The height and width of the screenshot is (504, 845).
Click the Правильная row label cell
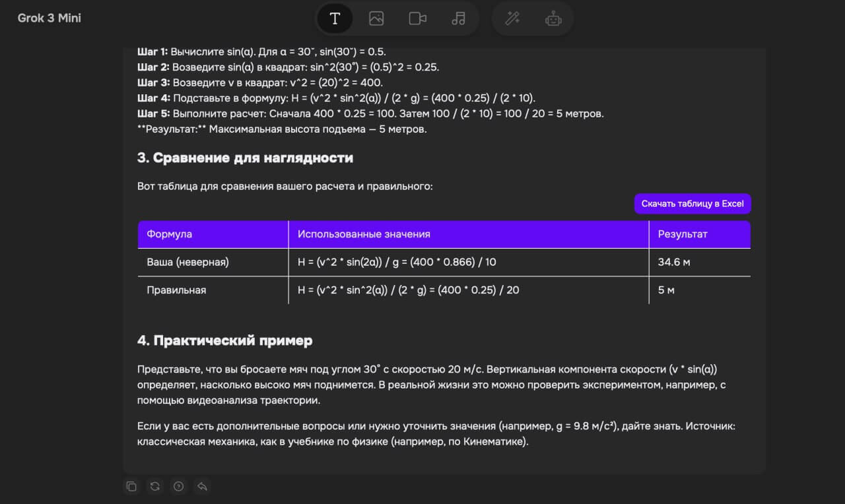(x=176, y=290)
